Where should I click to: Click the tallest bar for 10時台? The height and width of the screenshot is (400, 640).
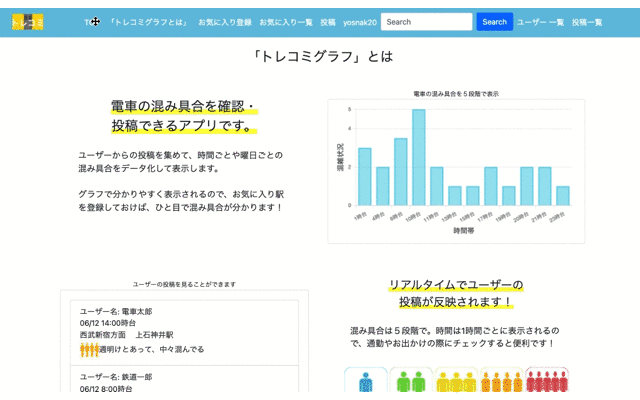(x=418, y=157)
